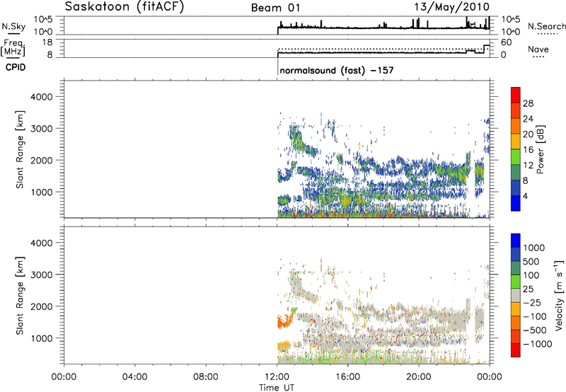Click 'normalsound (fast) -157' text
The width and height of the screenshot is (566, 392).
tap(337, 70)
